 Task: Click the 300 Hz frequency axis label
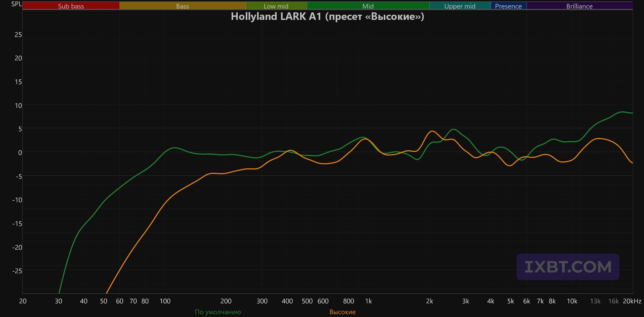(x=262, y=301)
